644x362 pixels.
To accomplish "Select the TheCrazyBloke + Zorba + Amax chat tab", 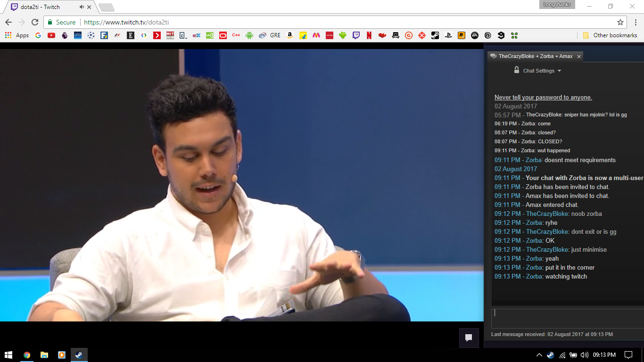I will (x=535, y=56).
